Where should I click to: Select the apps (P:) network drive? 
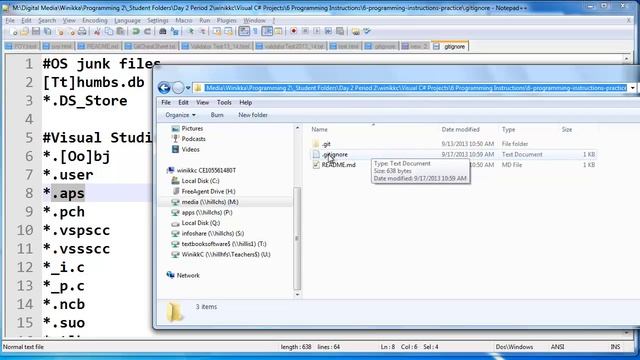point(207,213)
